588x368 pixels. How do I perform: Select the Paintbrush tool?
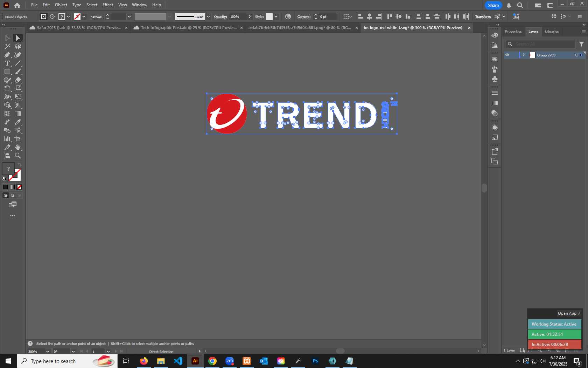point(18,71)
